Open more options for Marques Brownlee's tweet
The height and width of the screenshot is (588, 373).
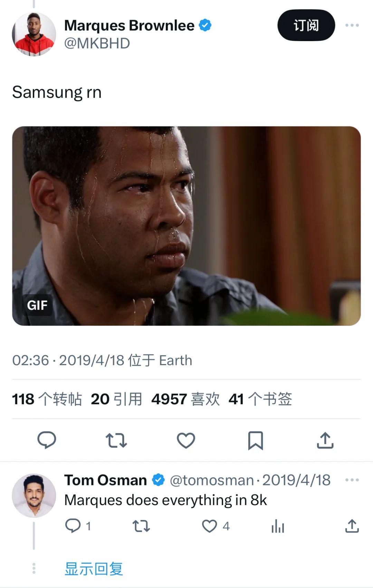point(352,25)
